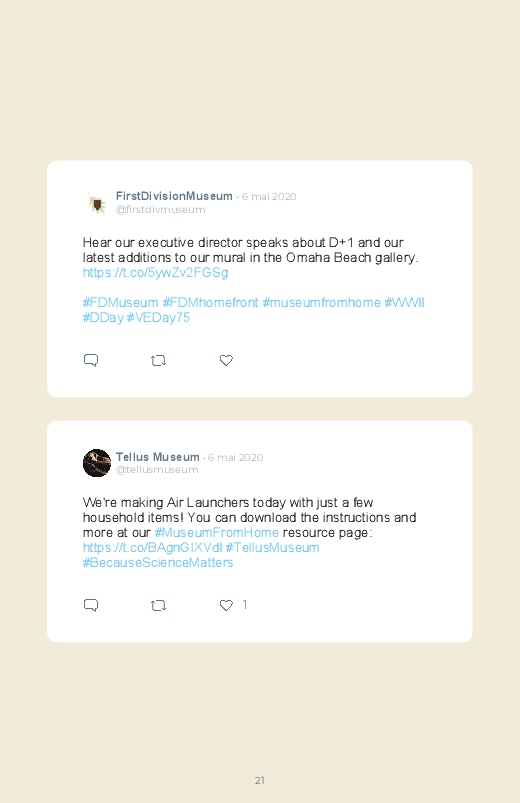Viewport: 520px width, 803px height.
Task: Like the Tellus Museum tweet
Action: point(226,605)
